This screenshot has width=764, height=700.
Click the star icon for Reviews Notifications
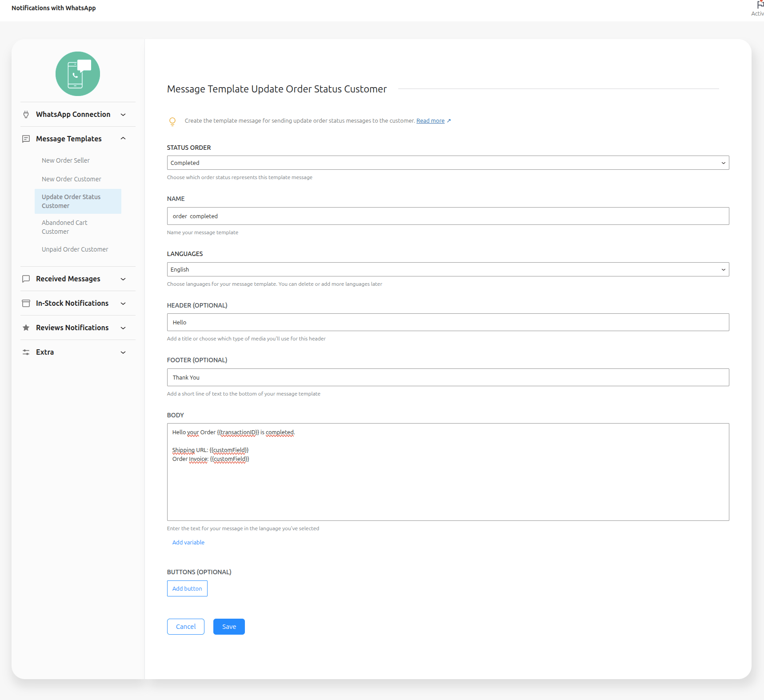[x=26, y=328]
